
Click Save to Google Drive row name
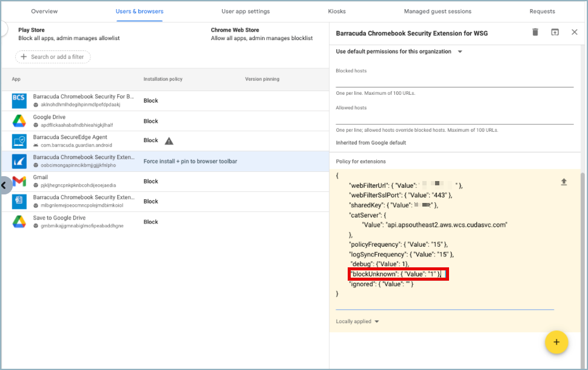[x=59, y=218]
